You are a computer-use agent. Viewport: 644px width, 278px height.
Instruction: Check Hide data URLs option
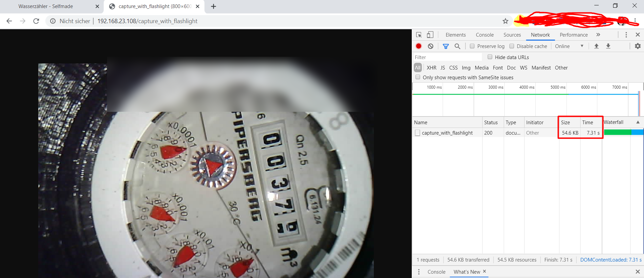point(490,57)
